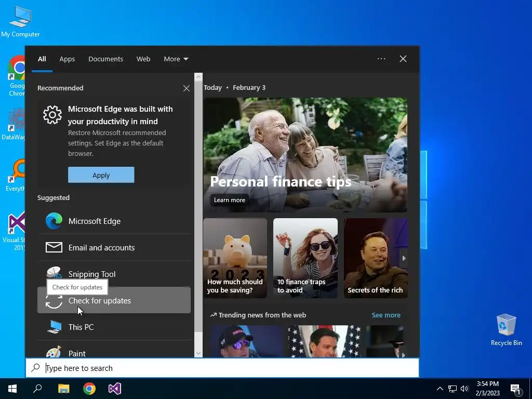Dismiss the Recommended section
This screenshot has width=532, height=399.
pos(187,88)
